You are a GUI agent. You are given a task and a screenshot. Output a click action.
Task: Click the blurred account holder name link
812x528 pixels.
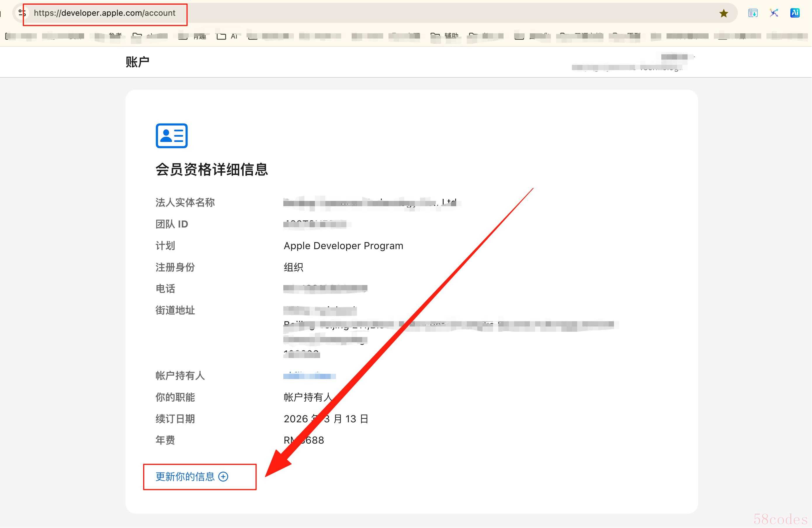point(309,376)
